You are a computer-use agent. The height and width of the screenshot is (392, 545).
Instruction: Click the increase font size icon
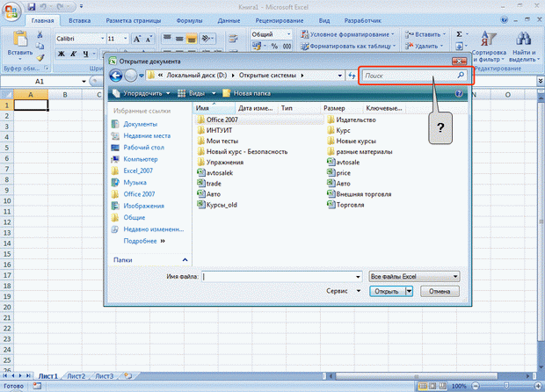(137, 39)
